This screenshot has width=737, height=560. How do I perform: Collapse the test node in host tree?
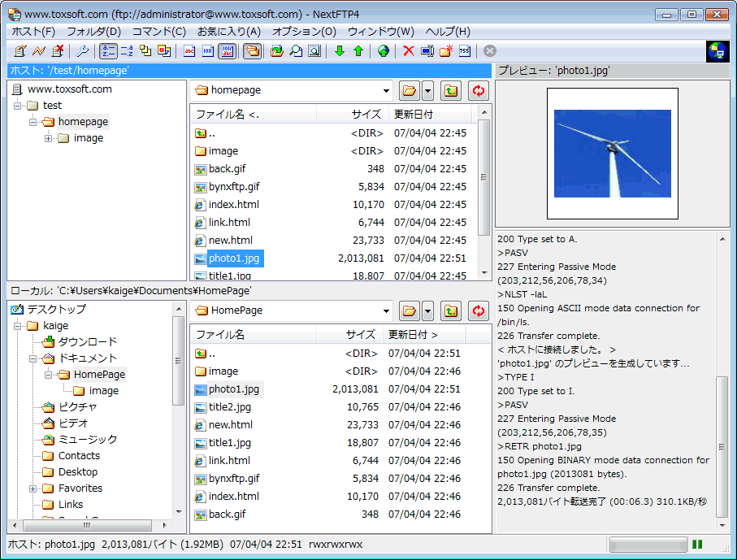[x=17, y=106]
